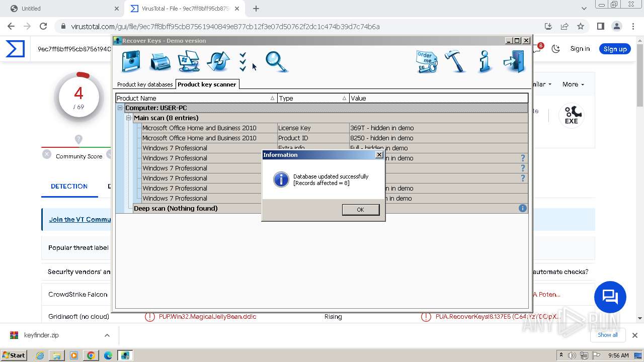
Task: Click Sign in on VirusTotal
Action: pos(580,49)
